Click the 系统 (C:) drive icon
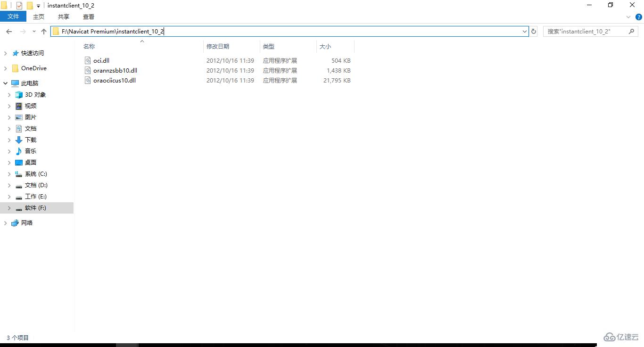The width and height of the screenshot is (644, 347). pos(19,173)
